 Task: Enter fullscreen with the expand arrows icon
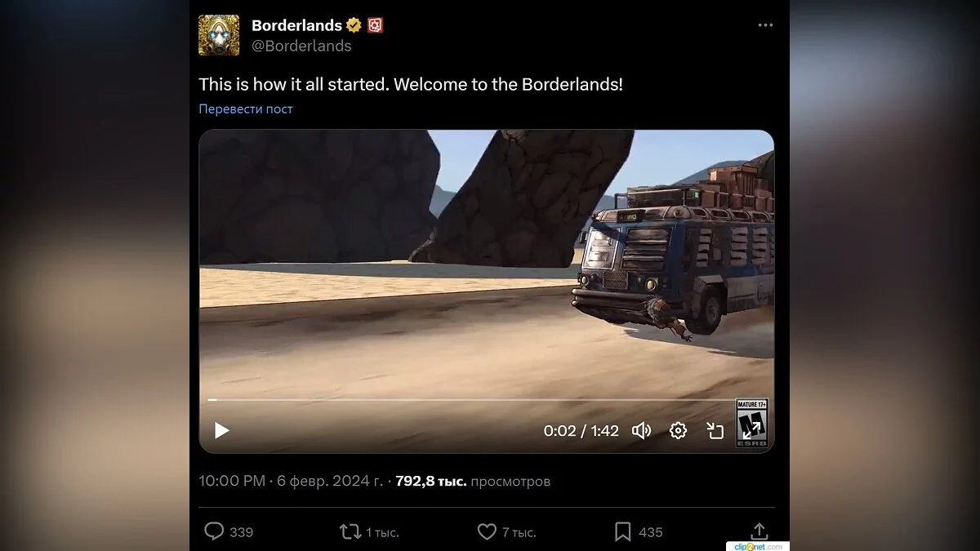(x=751, y=430)
